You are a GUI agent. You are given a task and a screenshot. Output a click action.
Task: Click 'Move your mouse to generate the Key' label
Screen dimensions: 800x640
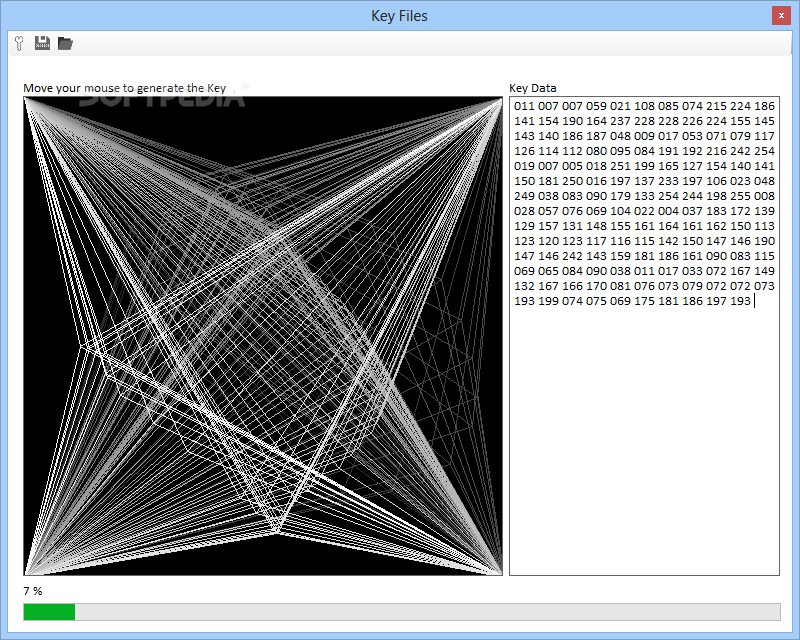[x=124, y=88]
